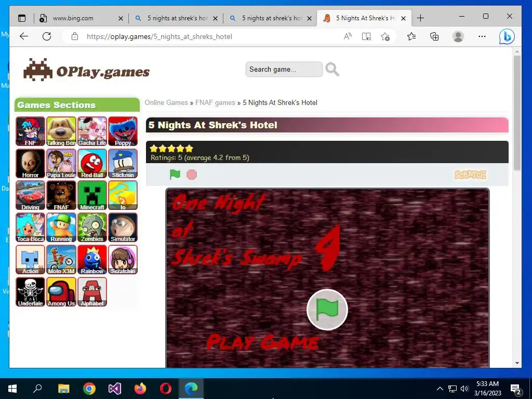532x399 pixels.
Task: Open the Poppy games section
Action: pyautogui.click(x=123, y=131)
